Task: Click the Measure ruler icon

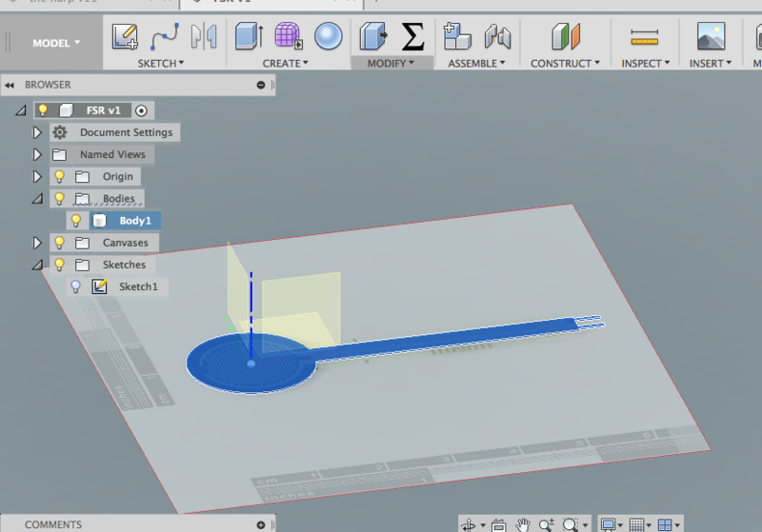Action: 645,37
